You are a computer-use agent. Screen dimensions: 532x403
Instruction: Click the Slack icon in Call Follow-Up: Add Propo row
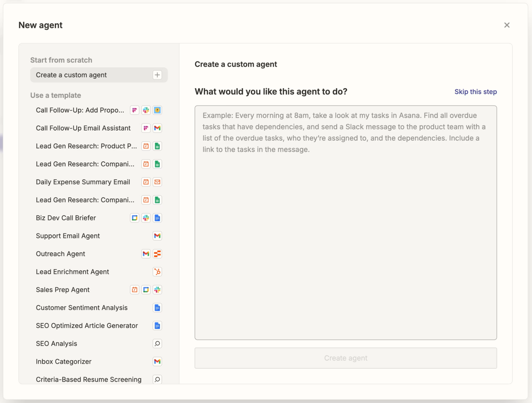click(146, 110)
